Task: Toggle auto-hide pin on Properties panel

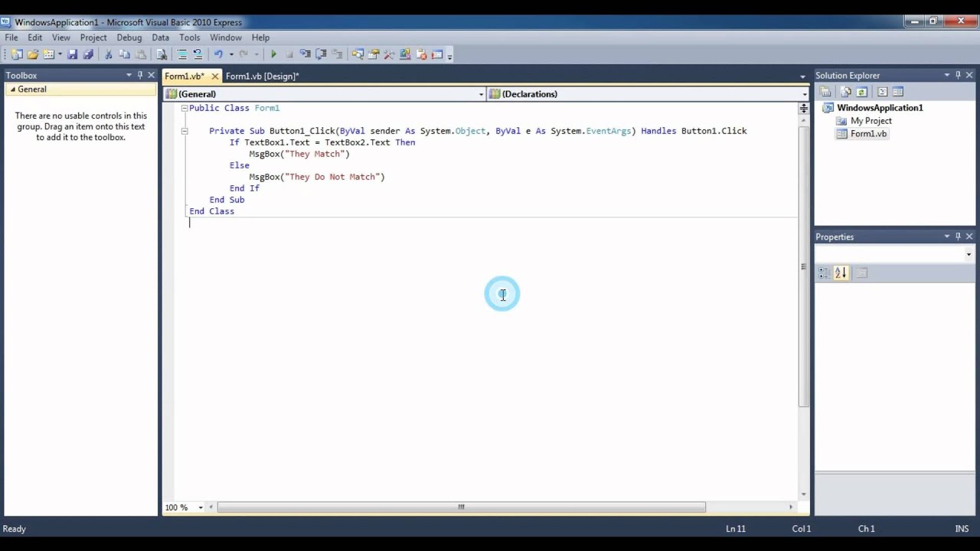Action: click(958, 236)
